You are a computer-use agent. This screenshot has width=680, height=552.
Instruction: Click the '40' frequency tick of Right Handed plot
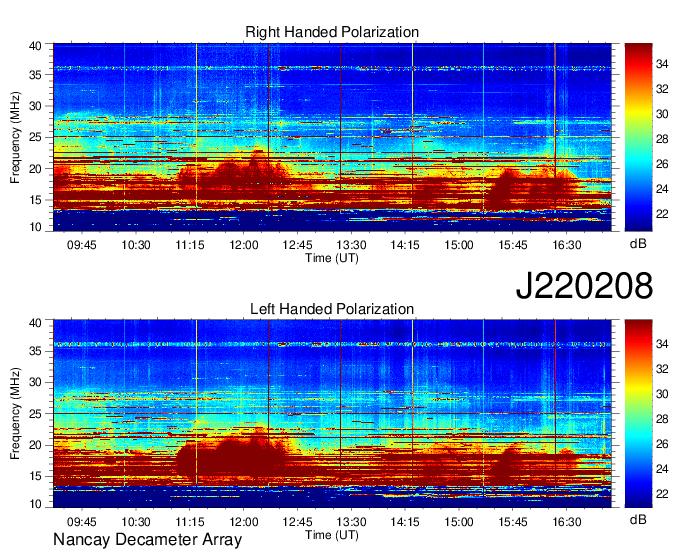(35, 46)
